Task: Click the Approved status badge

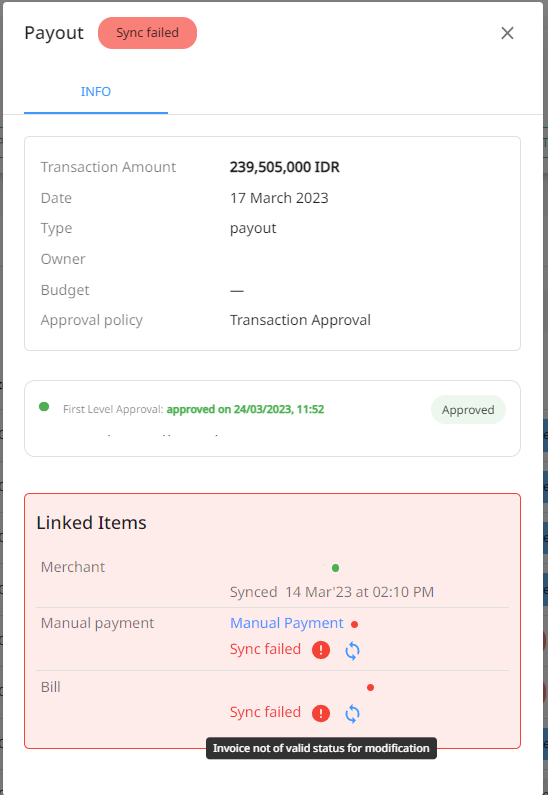Action: pyautogui.click(x=468, y=410)
